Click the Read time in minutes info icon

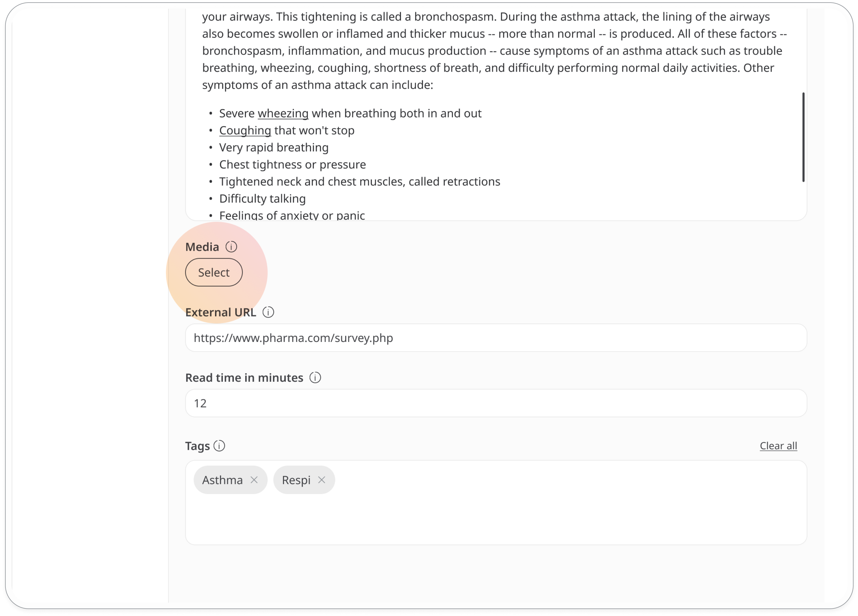point(315,377)
